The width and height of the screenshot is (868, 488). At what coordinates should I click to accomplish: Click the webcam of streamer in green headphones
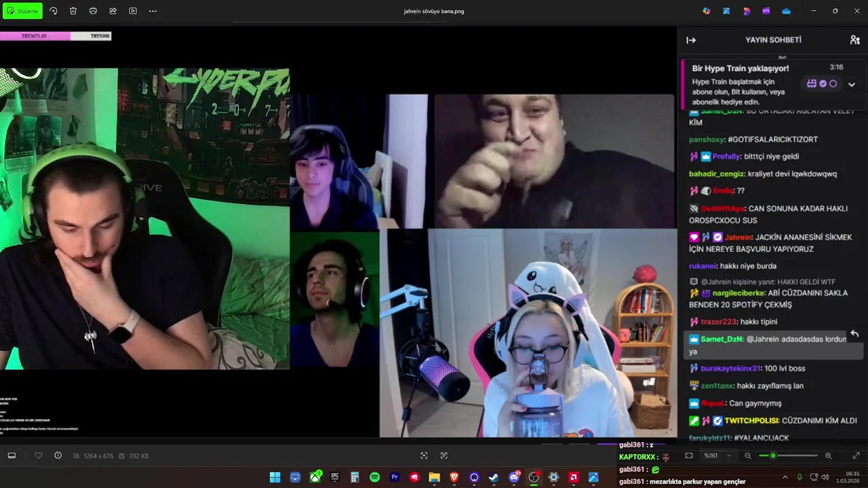(144, 218)
